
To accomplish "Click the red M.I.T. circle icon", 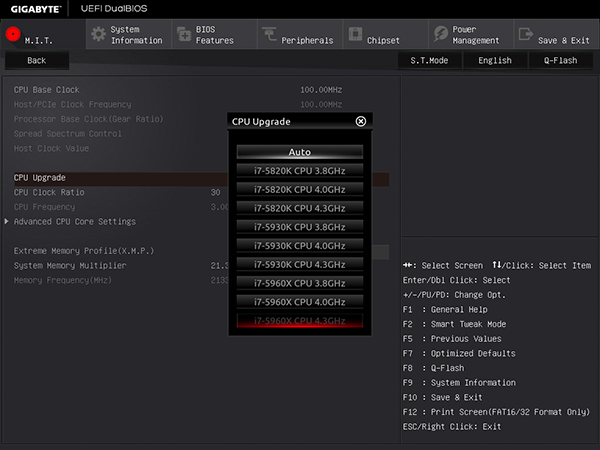I will (x=13, y=34).
